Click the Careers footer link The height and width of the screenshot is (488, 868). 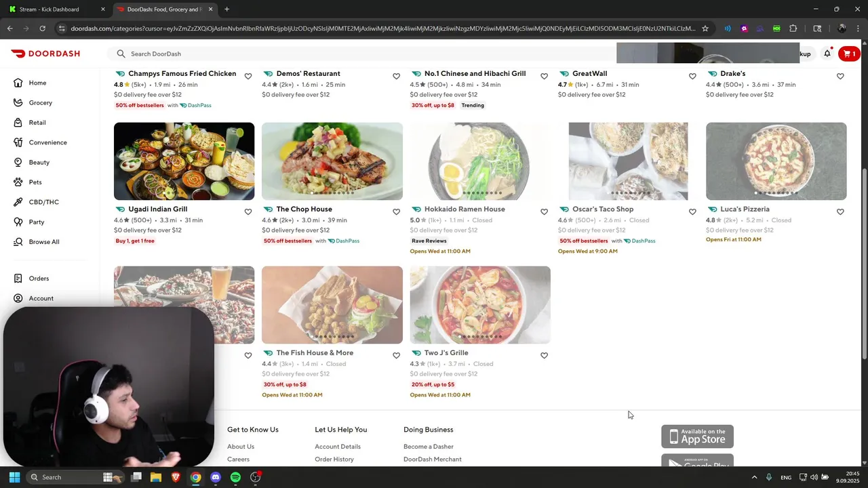click(238, 460)
